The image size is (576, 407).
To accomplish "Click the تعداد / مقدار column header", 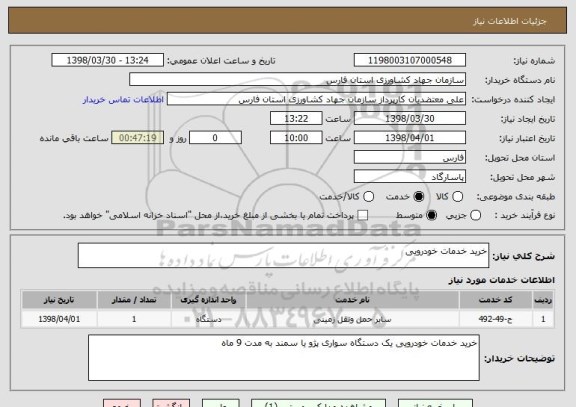I will pyautogui.click(x=134, y=300).
